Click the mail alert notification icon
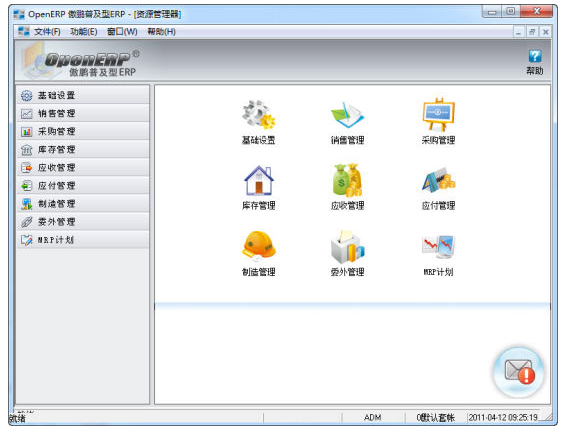This screenshot has width=567, height=429. click(x=519, y=372)
